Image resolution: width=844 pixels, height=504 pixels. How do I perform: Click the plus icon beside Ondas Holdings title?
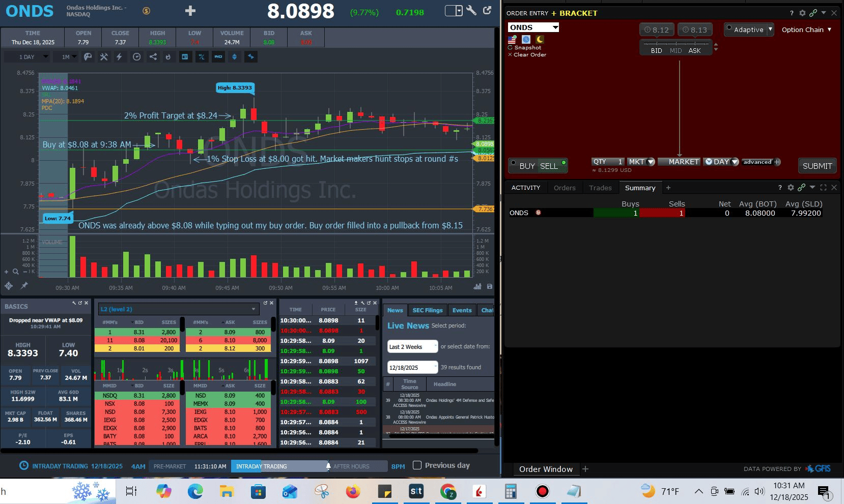190,11
